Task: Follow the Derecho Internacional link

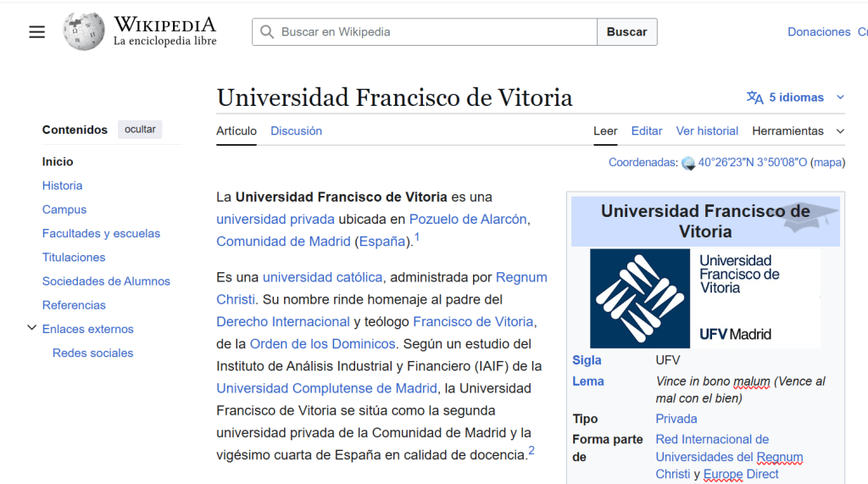Action: [283, 322]
